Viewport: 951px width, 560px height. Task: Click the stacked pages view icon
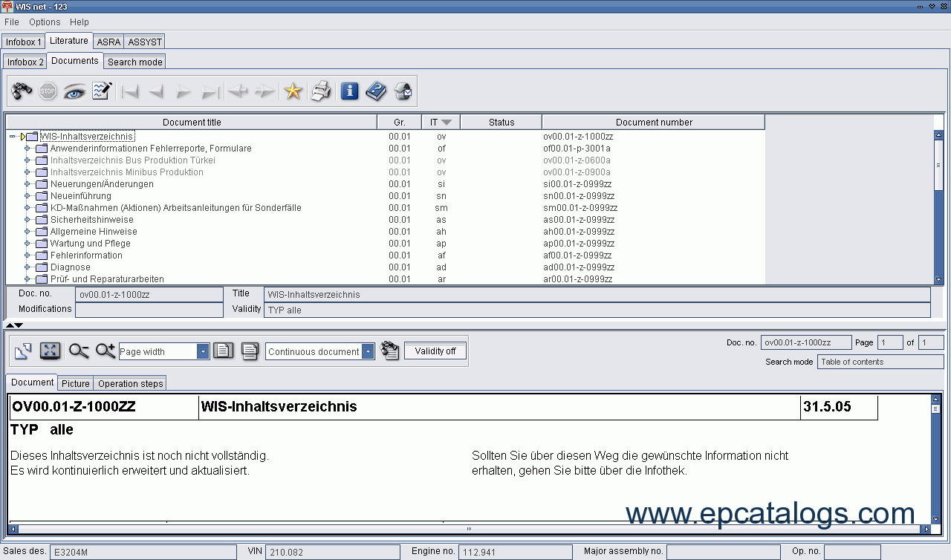(250, 351)
